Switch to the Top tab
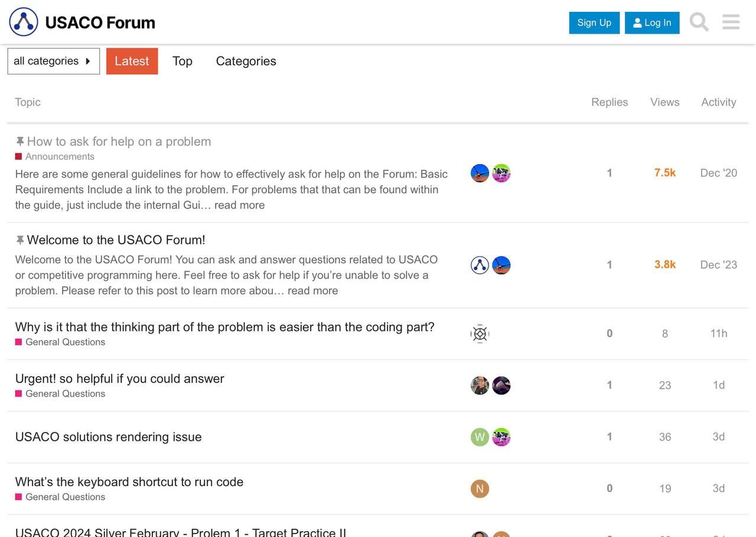Image resolution: width=756 pixels, height=537 pixels. pyautogui.click(x=183, y=61)
